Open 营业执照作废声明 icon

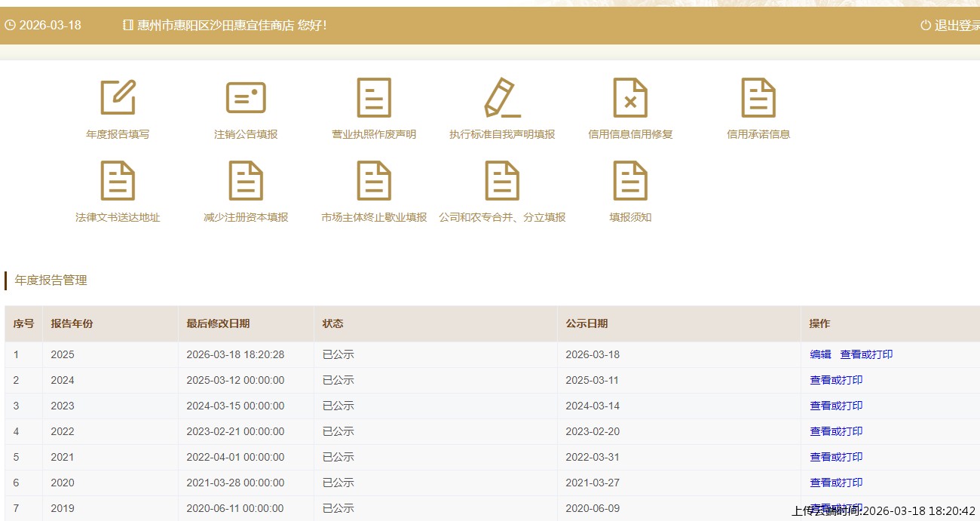(374, 98)
